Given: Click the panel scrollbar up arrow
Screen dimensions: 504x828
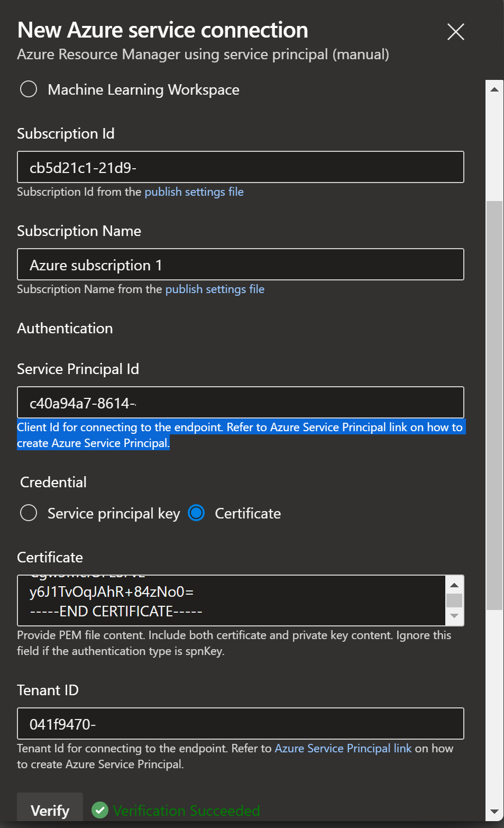Looking at the screenshot, I should 494,89.
